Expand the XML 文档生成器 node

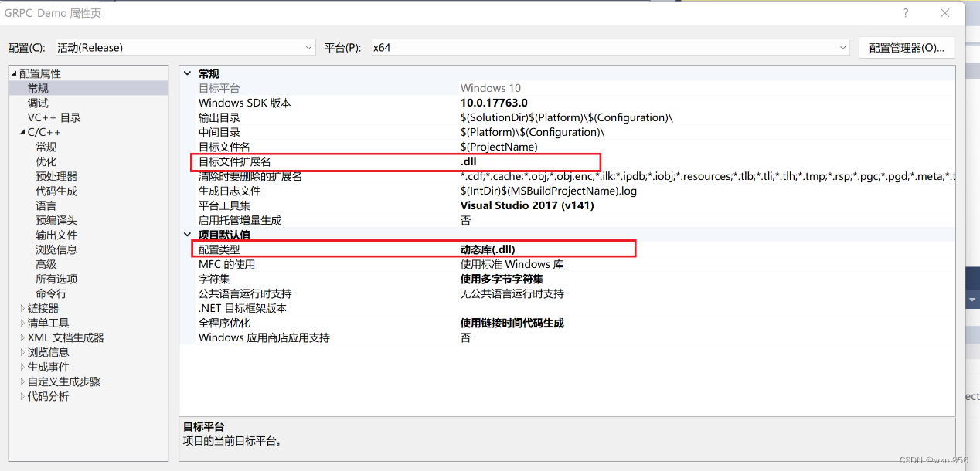click(x=23, y=337)
